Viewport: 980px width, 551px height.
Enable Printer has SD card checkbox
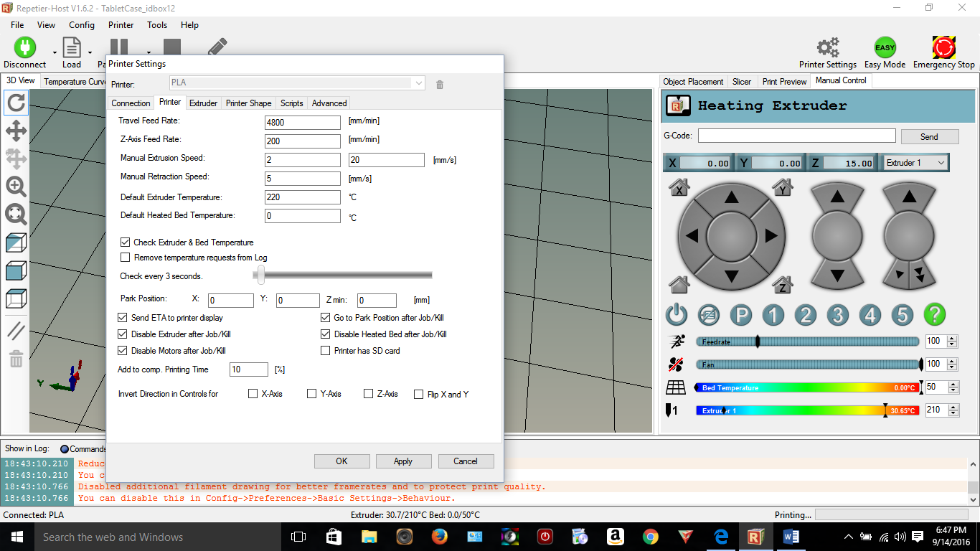[x=326, y=351]
